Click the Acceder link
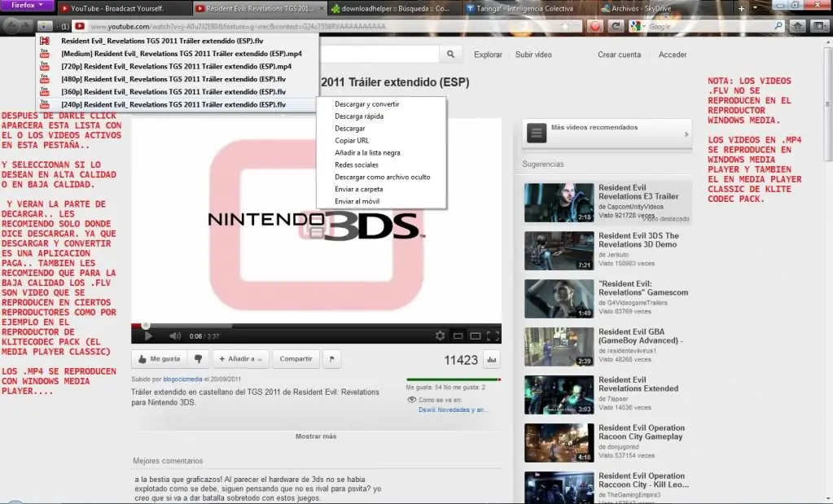Image resolution: width=833 pixels, height=504 pixels. [x=673, y=55]
